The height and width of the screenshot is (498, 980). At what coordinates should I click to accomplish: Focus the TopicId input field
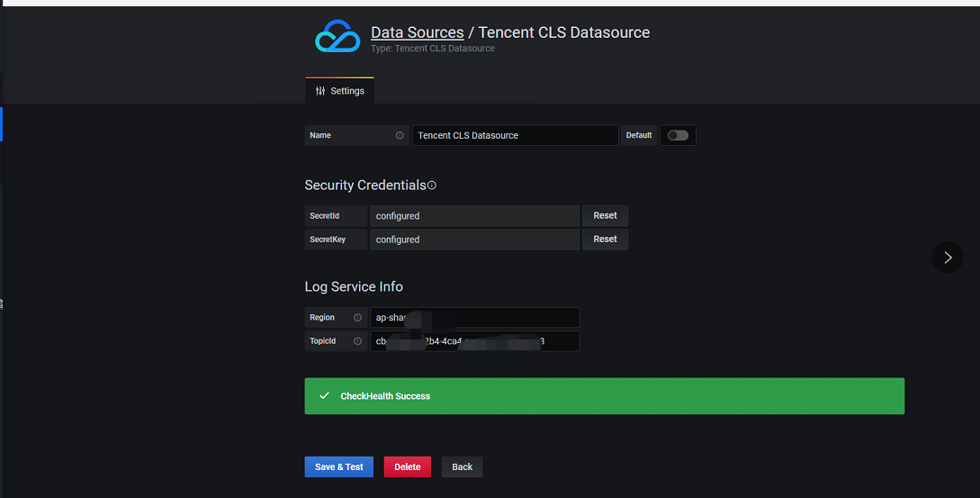(x=474, y=341)
